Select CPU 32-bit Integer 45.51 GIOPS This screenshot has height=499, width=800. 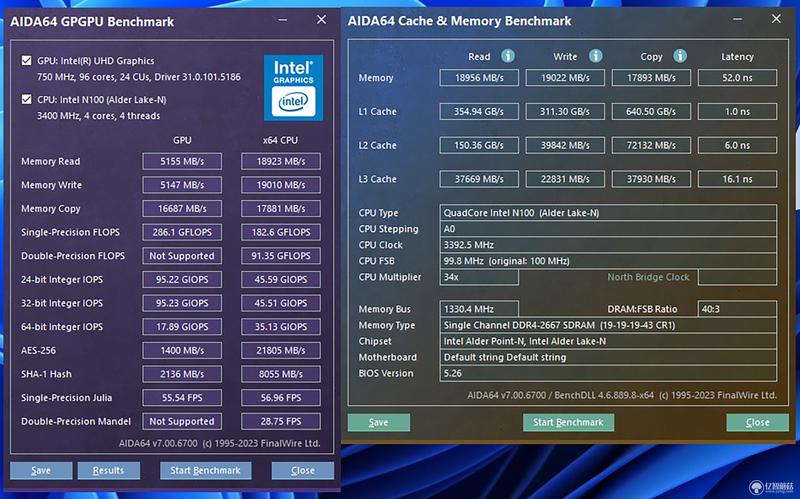click(281, 303)
